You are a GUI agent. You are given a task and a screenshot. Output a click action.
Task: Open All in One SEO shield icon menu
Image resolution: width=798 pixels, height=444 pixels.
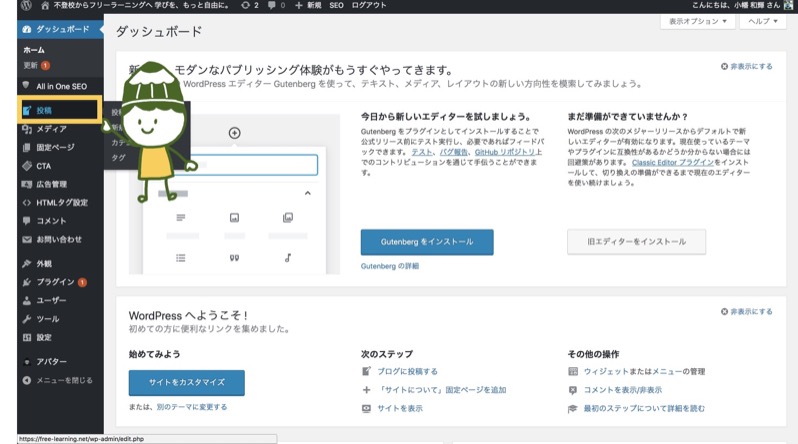point(60,86)
